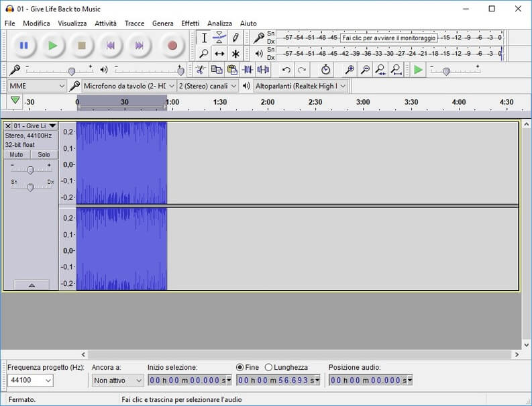
Task: Click the end selection time field
Action: (278, 380)
